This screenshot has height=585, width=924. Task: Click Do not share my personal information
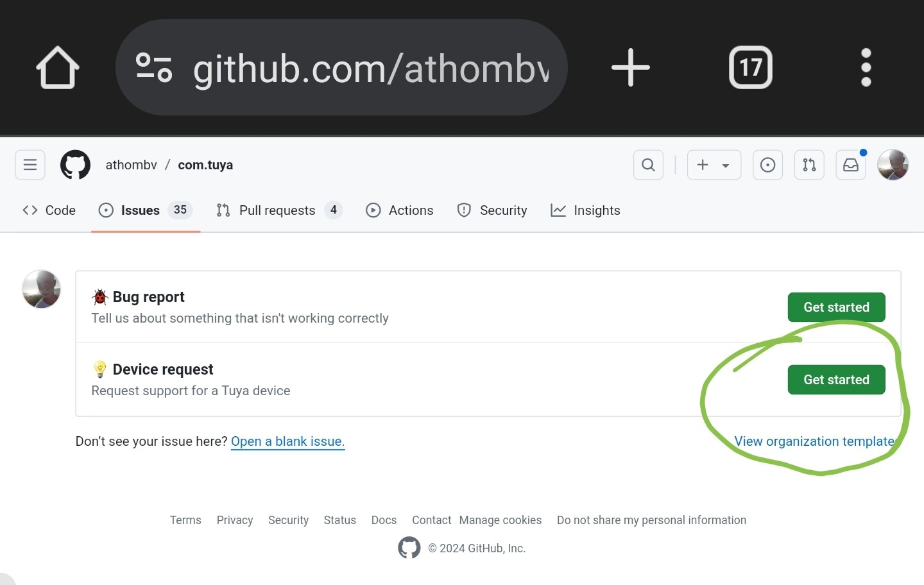(x=651, y=520)
